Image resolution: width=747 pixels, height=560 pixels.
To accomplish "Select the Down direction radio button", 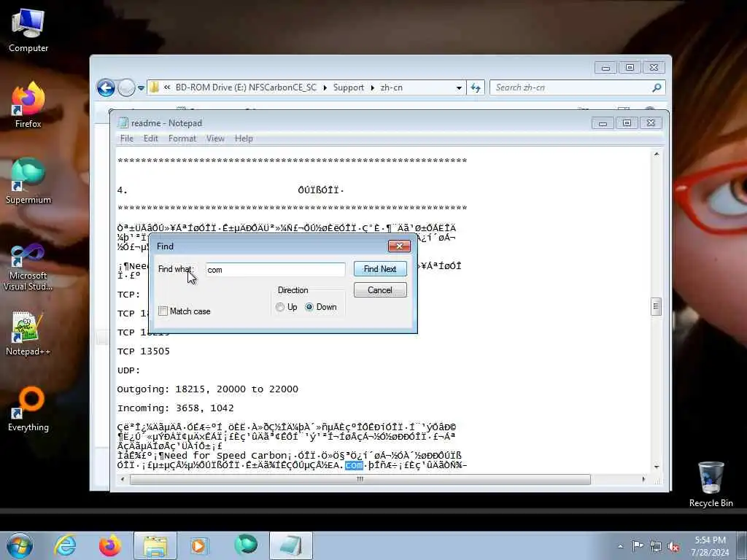I will 309,307.
